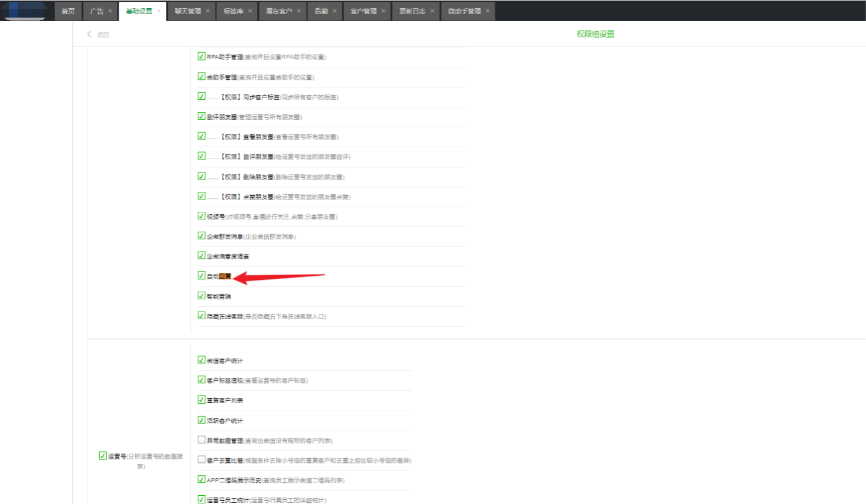Viewport: 866px width, 504px height.
Task: Close the 聊天管理 tab
Action: click(207, 11)
